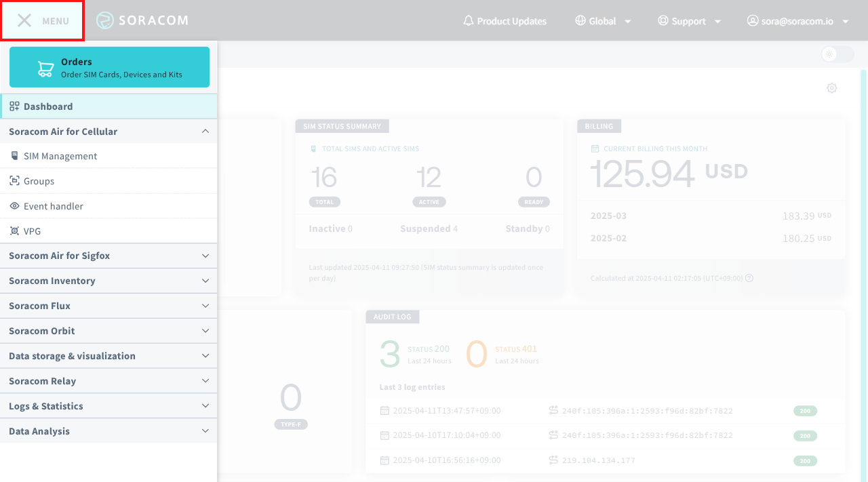Select Groups in the sidebar menu
The width and height of the screenshot is (868, 482).
[39, 181]
